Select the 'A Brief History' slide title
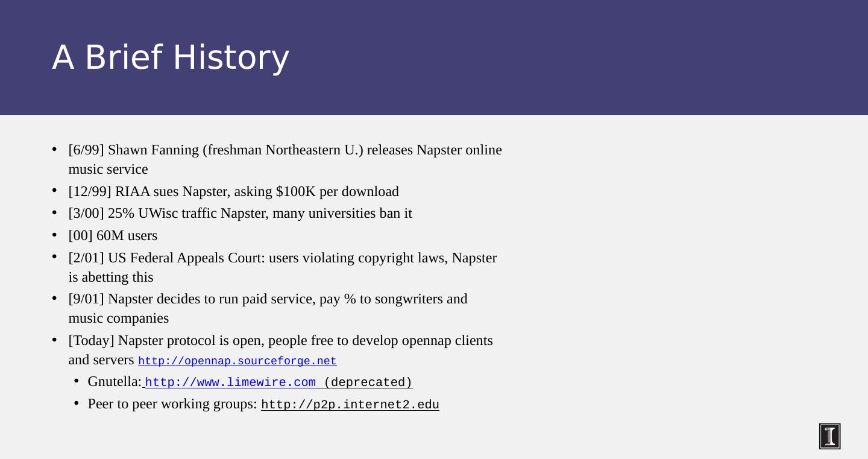This screenshot has width=868, height=459. (171, 57)
